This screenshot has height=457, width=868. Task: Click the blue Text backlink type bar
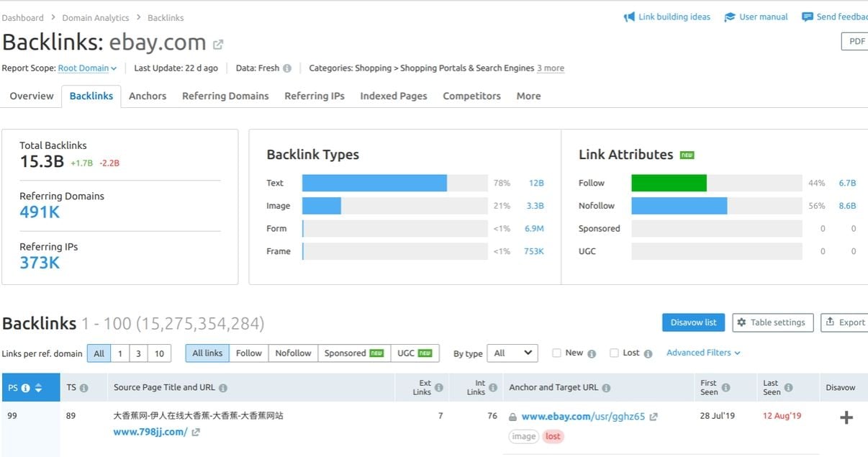(374, 183)
